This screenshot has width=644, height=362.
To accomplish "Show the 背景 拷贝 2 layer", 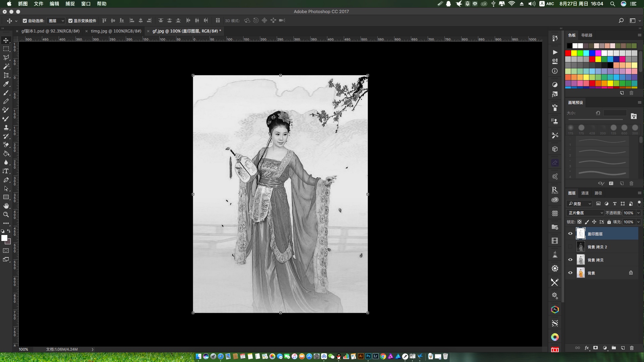I will 570,247.
